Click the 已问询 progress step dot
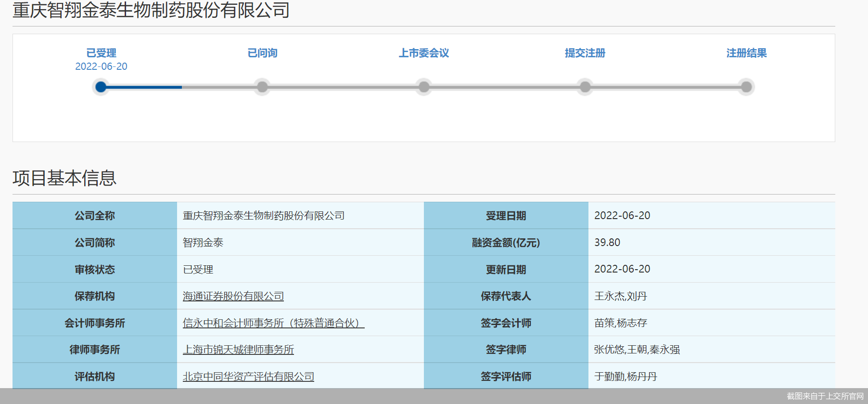The width and height of the screenshot is (868, 404). [262, 87]
